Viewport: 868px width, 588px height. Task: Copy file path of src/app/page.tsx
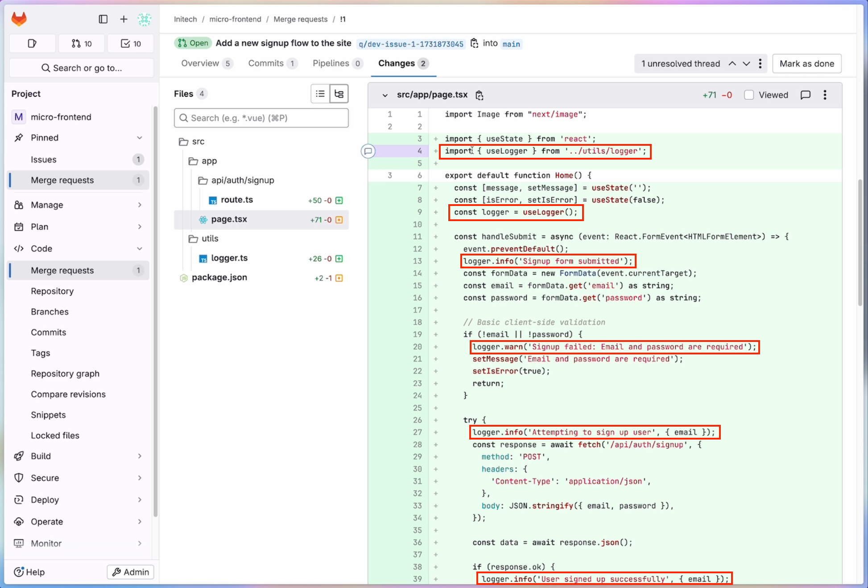[479, 95]
